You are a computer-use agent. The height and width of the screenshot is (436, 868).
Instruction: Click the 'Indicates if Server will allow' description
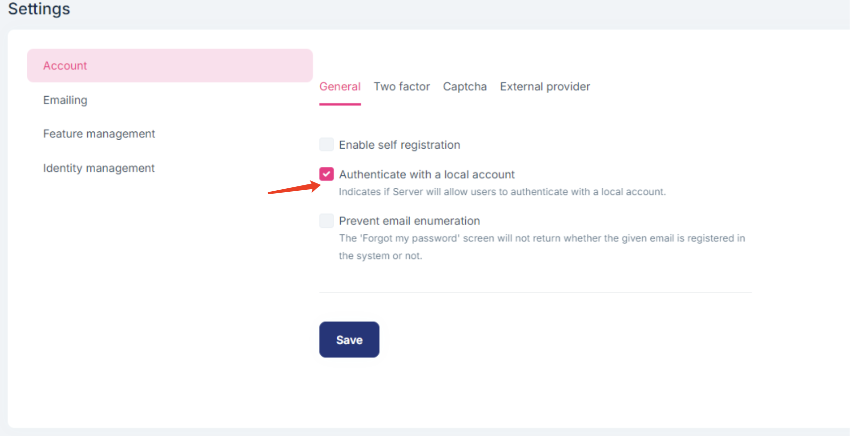tap(502, 192)
